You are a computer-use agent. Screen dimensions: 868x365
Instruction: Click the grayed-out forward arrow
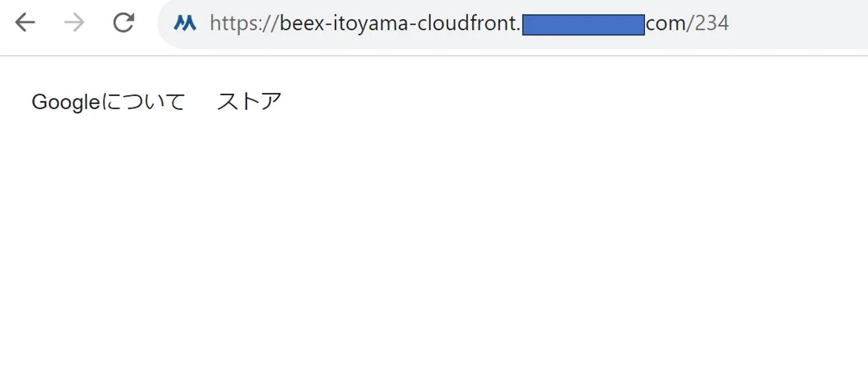(75, 23)
